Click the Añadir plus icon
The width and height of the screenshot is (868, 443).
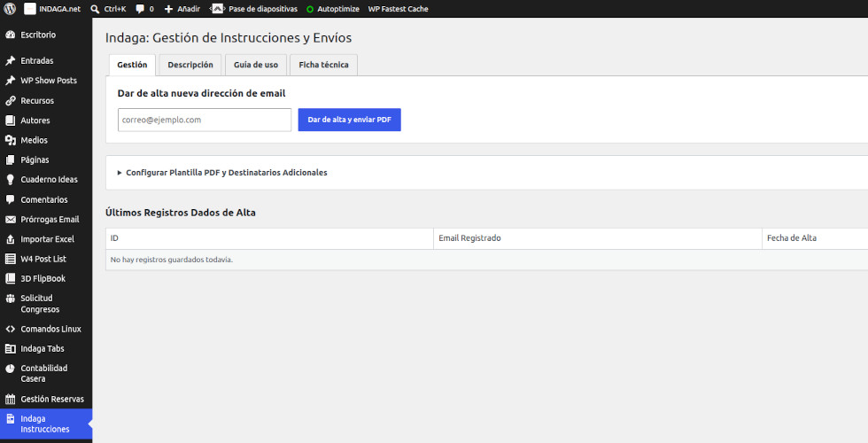[x=169, y=9]
